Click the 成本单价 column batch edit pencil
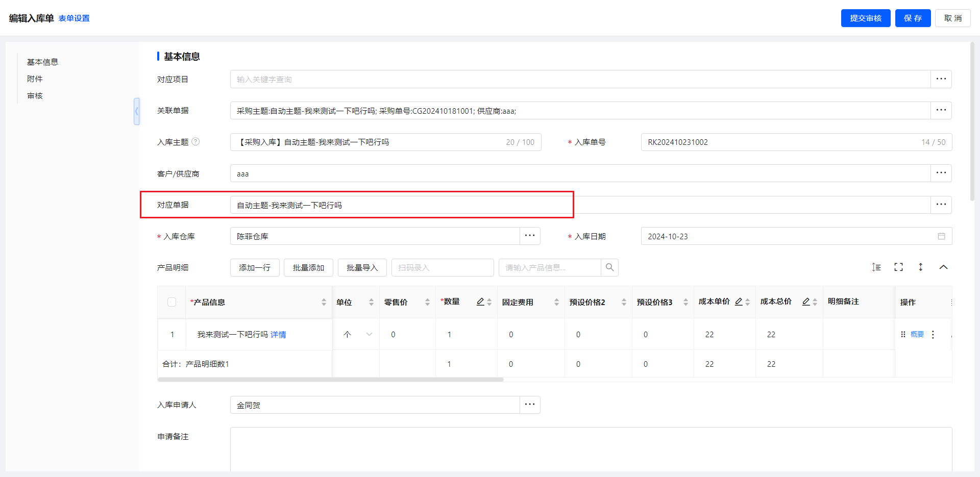980x477 pixels. (x=739, y=302)
